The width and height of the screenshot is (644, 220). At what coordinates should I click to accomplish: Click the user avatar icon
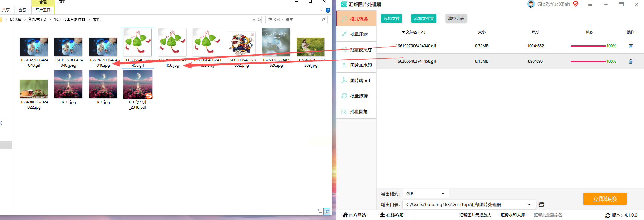coord(531,4)
